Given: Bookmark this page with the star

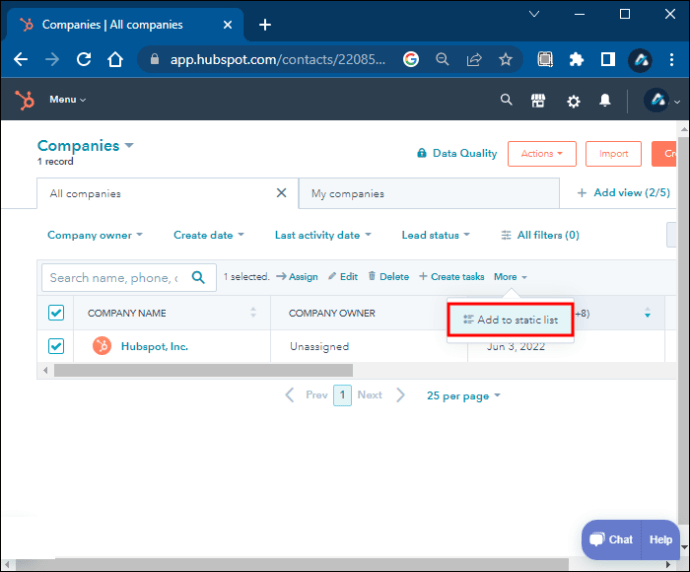Looking at the screenshot, I should [x=506, y=59].
